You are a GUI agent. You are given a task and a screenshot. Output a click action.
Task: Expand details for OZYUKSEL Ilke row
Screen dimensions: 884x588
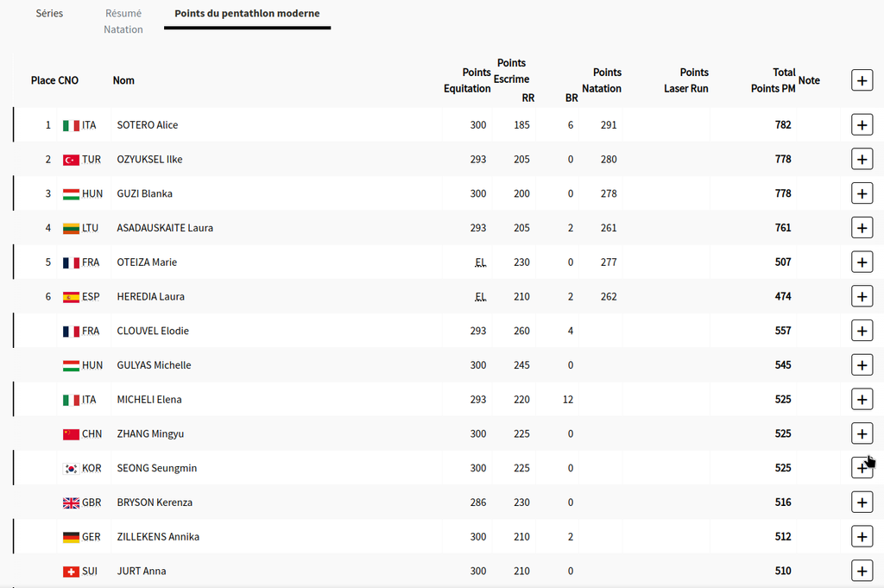click(862, 160)
